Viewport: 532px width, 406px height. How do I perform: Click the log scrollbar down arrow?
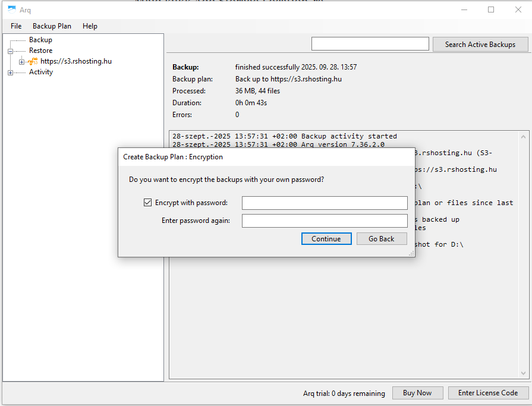pos(524,373)
